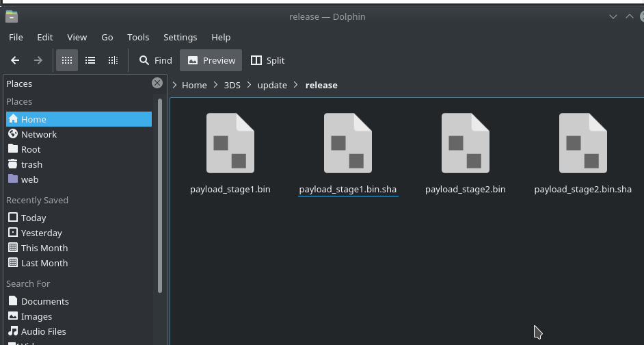Go back with the left arrow button

click(15, 60)
